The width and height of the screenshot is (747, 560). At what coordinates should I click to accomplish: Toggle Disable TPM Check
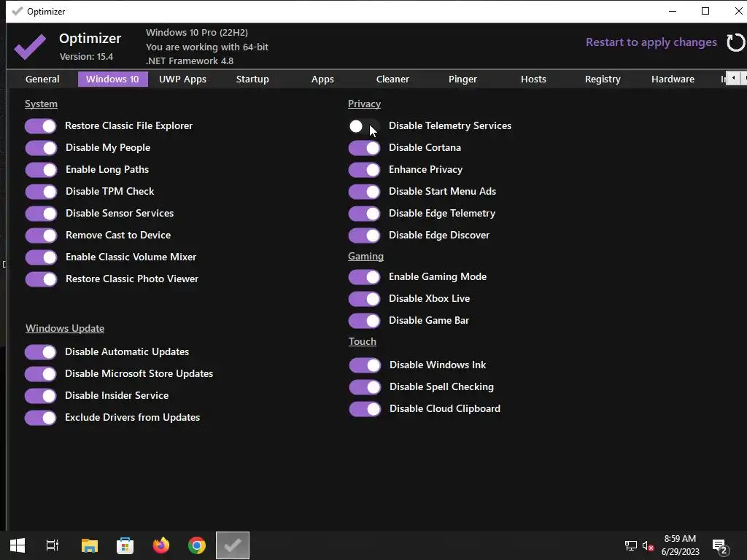tap(41, 192)
